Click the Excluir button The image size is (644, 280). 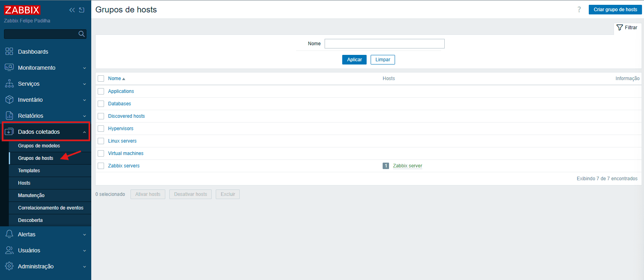click(228, 194)
